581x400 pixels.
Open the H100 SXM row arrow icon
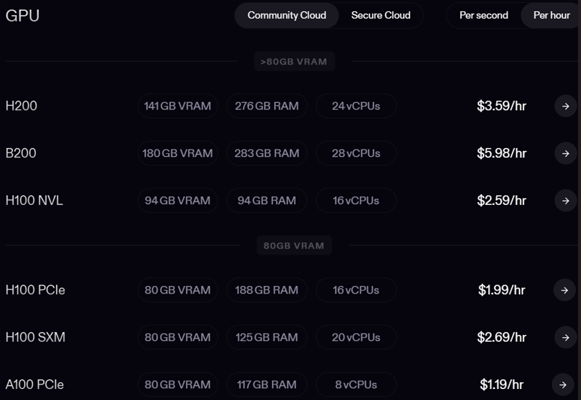(565, 337)
